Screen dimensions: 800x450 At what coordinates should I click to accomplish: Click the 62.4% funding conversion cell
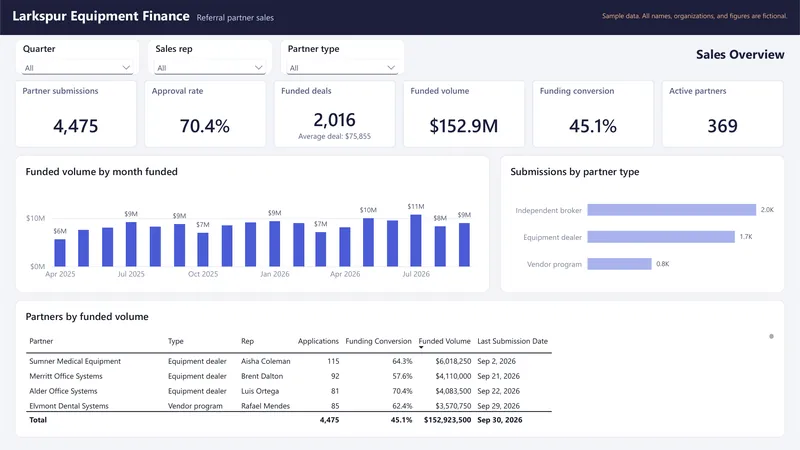click(x=402, y=406)
